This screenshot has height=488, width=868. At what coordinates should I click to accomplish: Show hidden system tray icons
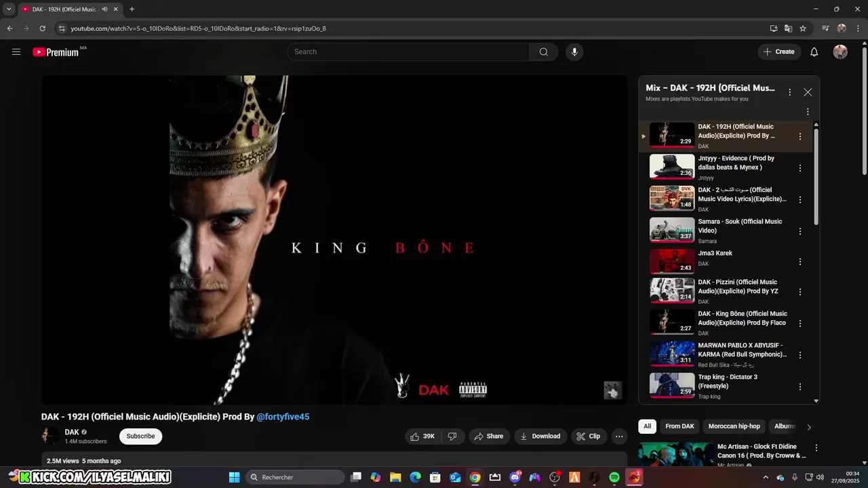click(766, 477)
